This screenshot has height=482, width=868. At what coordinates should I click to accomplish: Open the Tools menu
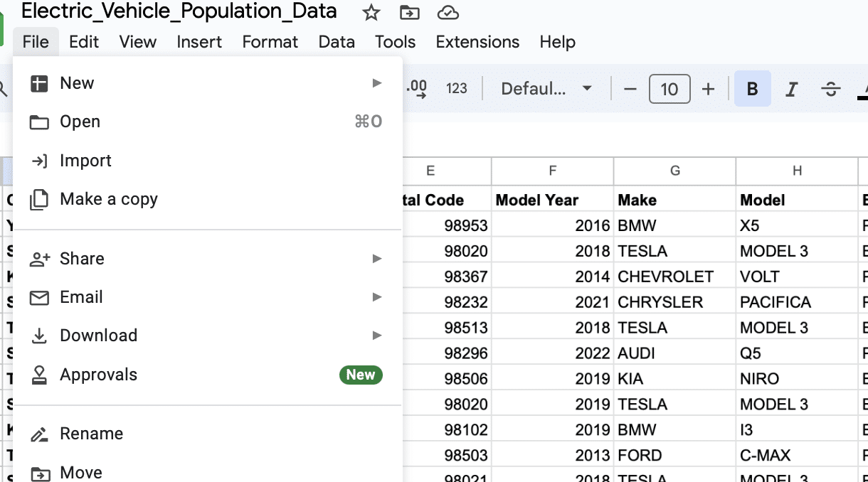(x=395, y=42)
